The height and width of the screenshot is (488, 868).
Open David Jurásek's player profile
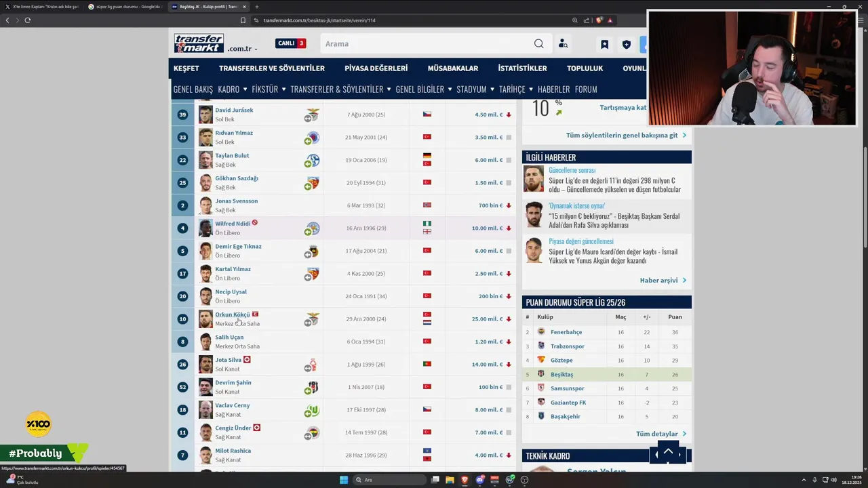click(234, 110)
